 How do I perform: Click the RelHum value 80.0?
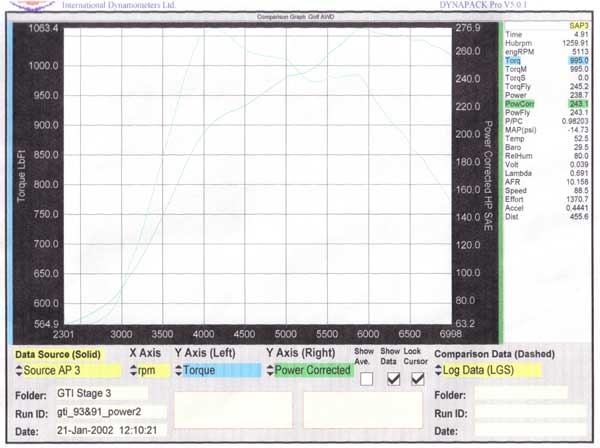click(x=581, y=156)
